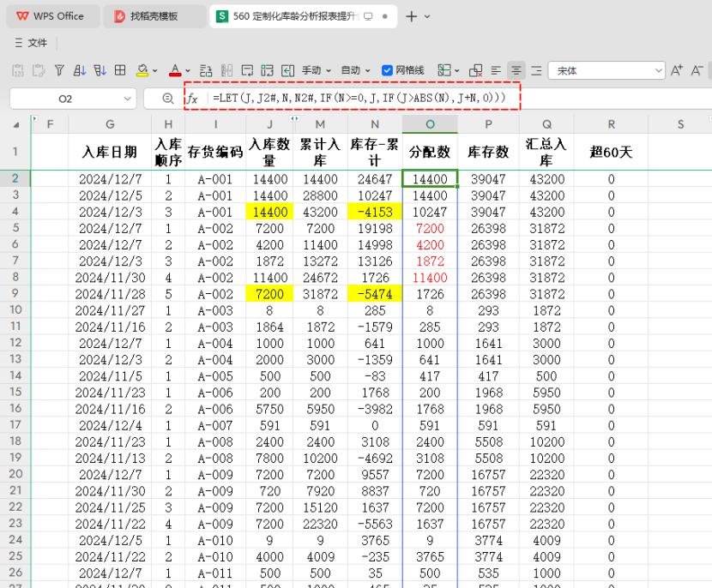This screenshot has width=712, height=588.
Task: Click the zoom magnifier beside the name box
Action: 167,99
